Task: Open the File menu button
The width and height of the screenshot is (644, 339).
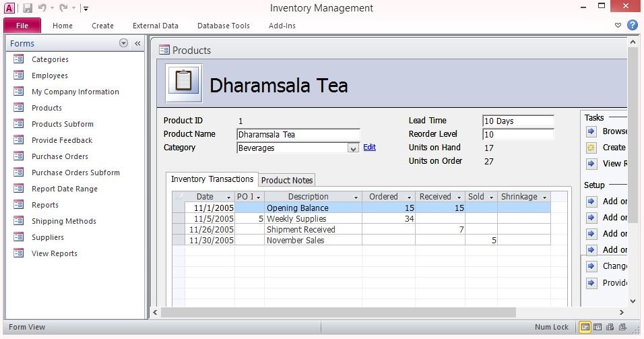Action: click(x=22, y=26)
